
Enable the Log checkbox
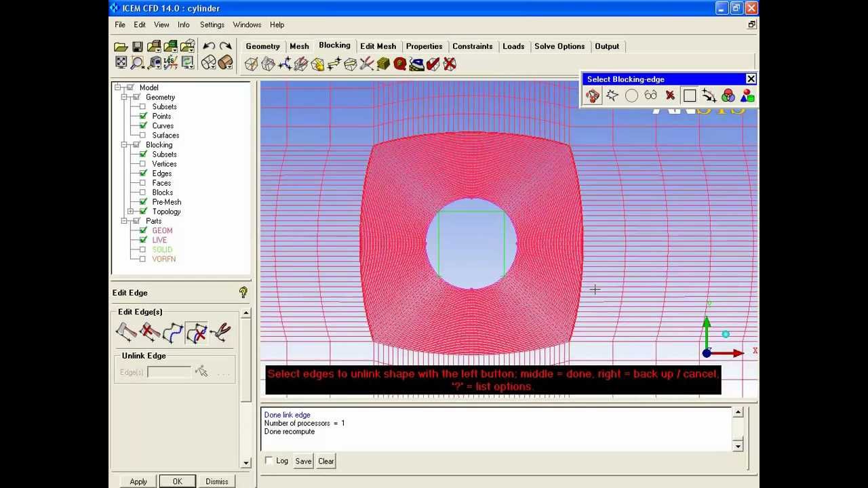click(269, 461)
